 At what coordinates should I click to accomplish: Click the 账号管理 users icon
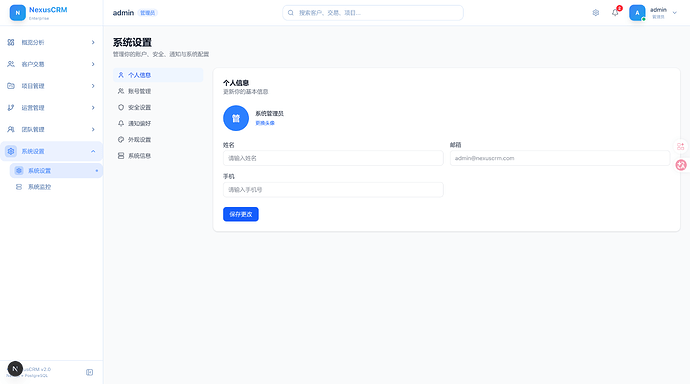pyautogui.click(x=121, y=91)
